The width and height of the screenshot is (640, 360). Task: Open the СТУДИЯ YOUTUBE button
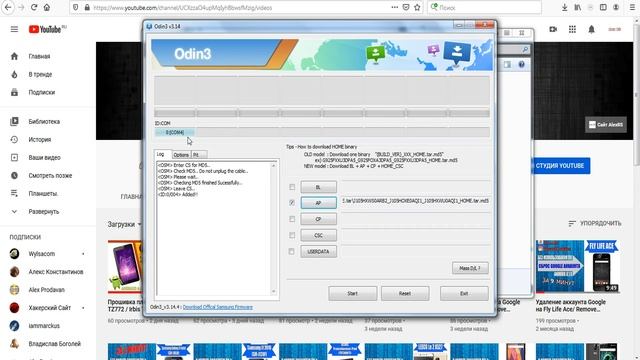(x=560, y=166)
